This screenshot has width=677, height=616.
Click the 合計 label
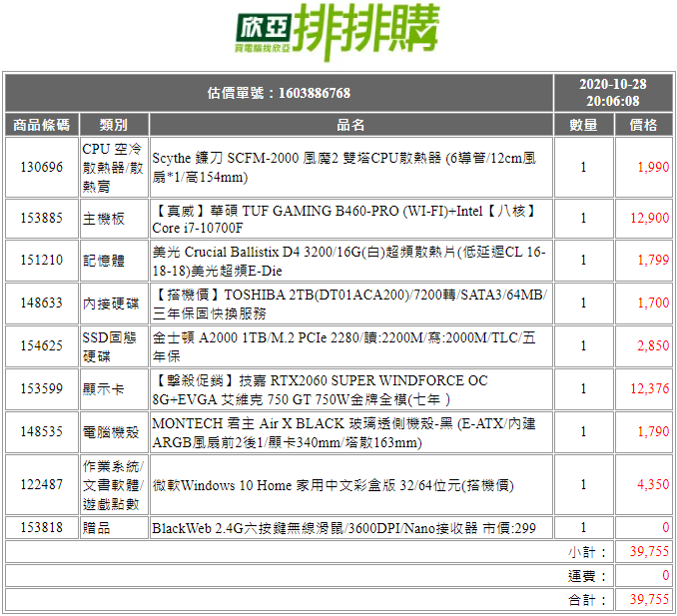[x=587, y=600]
